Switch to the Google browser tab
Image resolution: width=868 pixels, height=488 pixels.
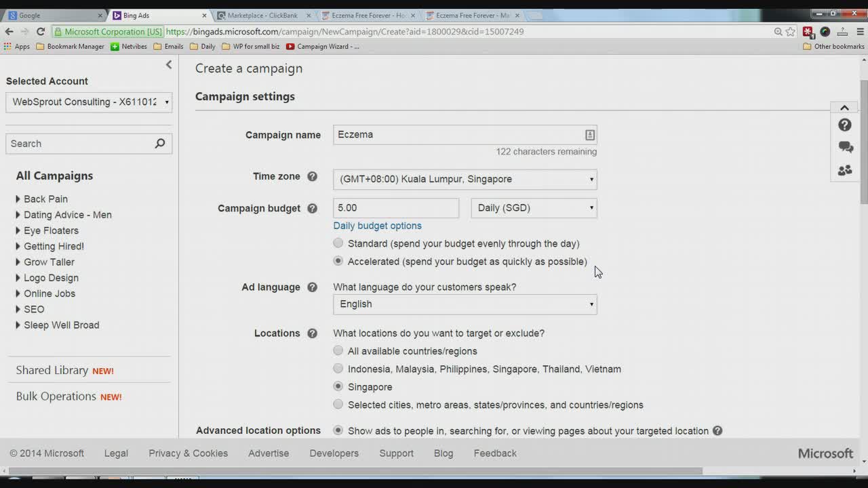(51, 16)
